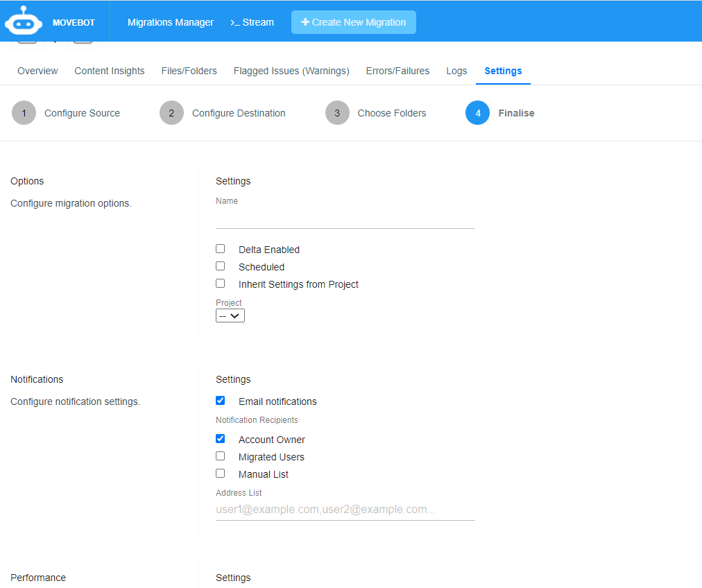
Task: Uncheck the Account Owner recipient
Action: (x=221, y=439)
